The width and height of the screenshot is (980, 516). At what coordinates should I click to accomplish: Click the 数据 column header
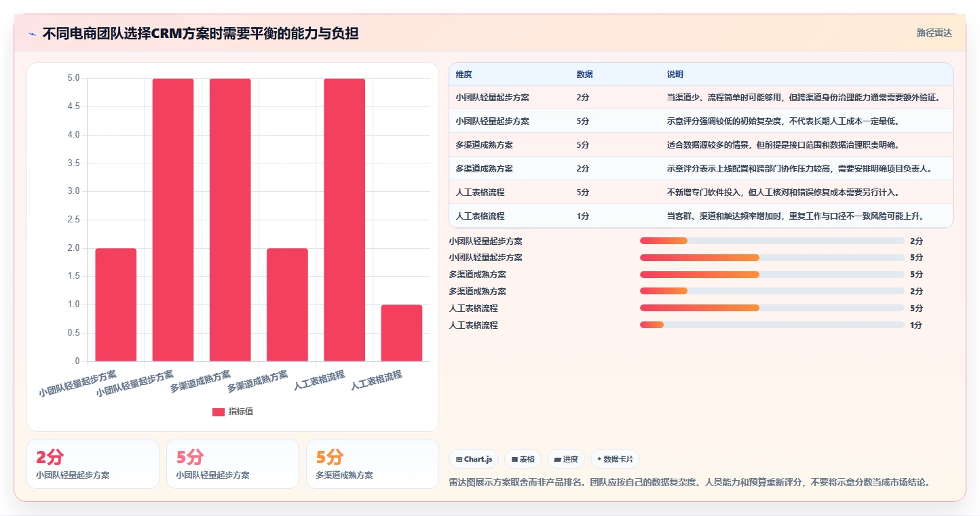click(x=585, y=74)
